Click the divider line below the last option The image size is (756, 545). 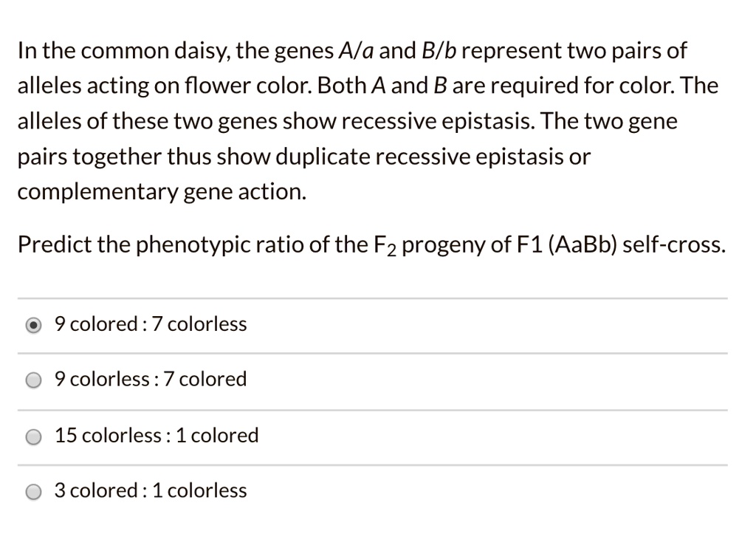tap(378, 518)
